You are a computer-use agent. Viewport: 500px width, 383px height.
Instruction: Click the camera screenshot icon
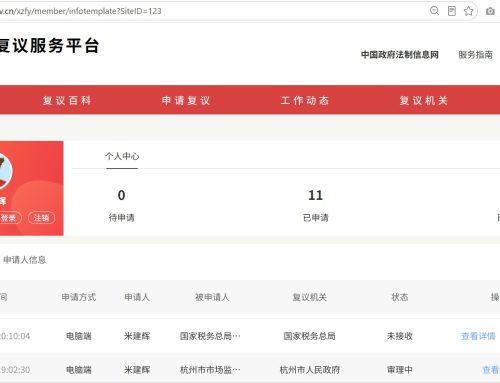tap(490, 11)
